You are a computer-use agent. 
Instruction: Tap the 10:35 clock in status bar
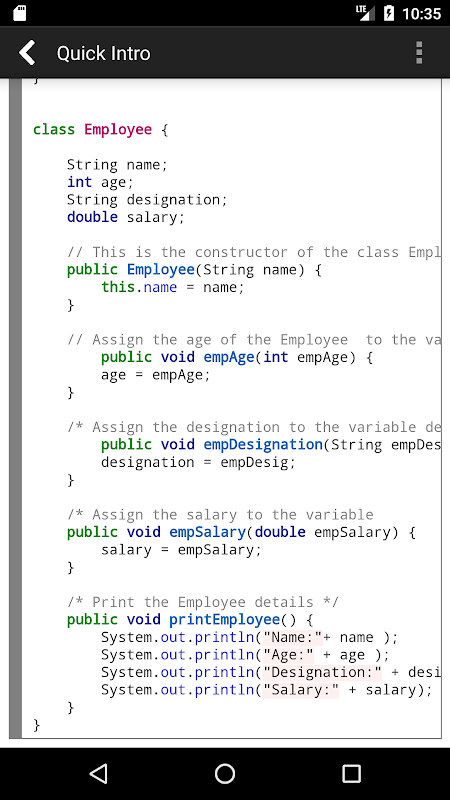[x=421, y=13]
